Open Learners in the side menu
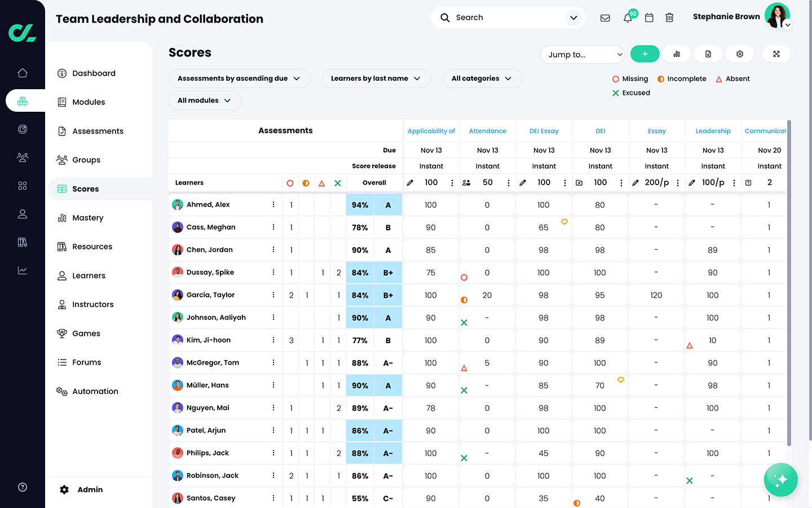The width and height of the screenshot is (812, 508). (x=89, y=275)
